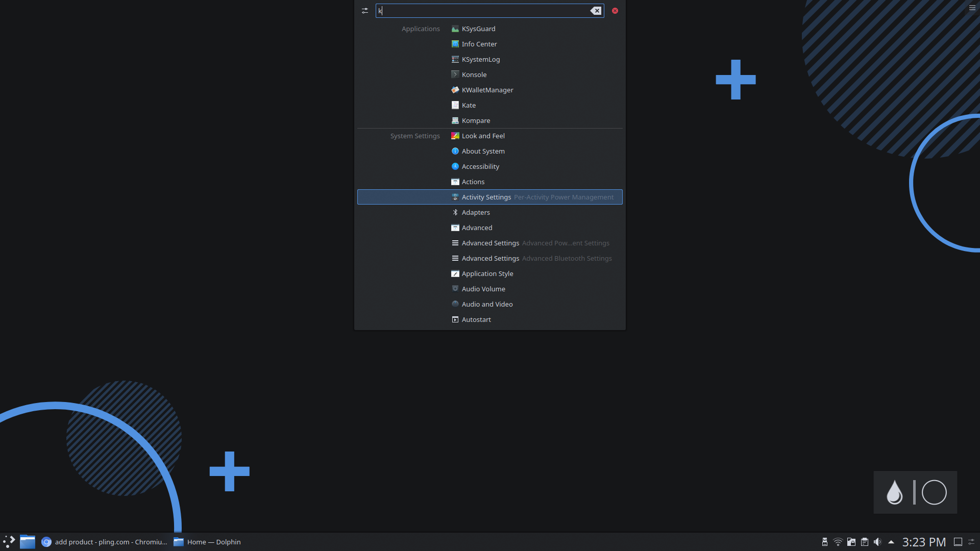
Task: Click the water drop desktop widget icon
Action: pos(894,492)
